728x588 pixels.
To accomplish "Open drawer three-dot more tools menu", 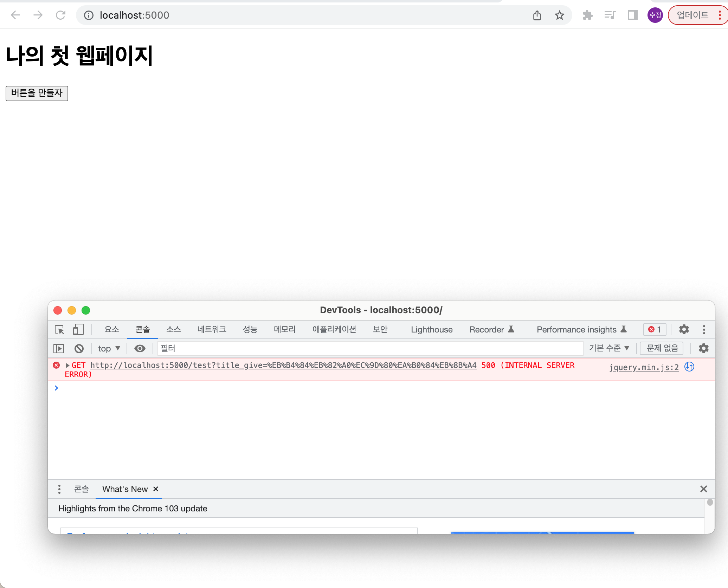I will tap(59, 489).
